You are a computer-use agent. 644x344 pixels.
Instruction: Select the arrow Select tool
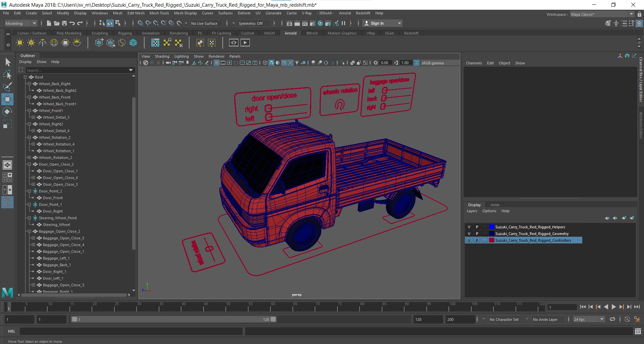tap(7, 62)
